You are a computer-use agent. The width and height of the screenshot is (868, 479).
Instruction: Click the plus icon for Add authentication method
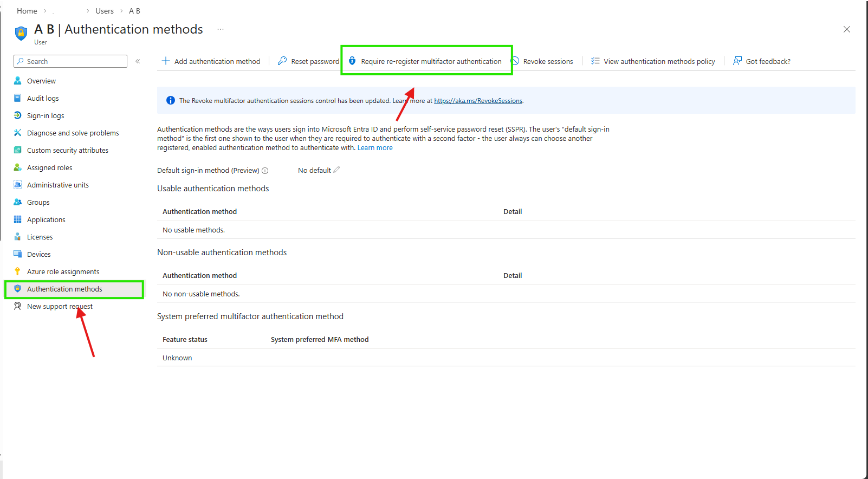[166, 61]
